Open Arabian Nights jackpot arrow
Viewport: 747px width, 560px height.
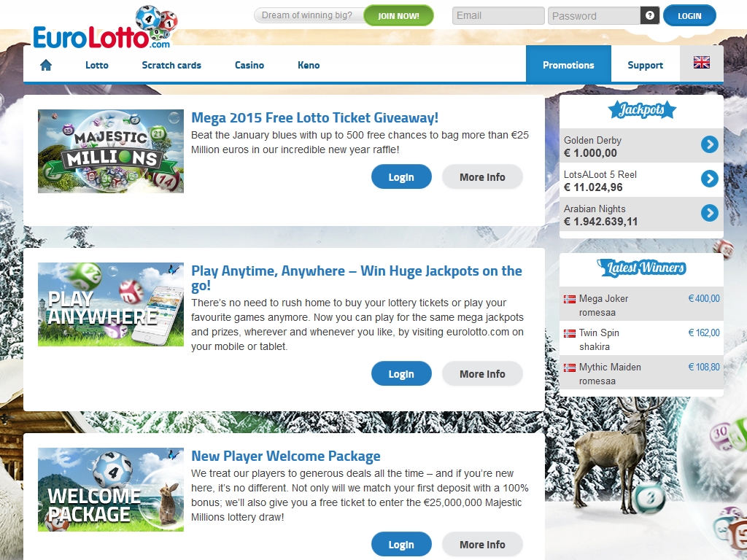coord(709,213)
